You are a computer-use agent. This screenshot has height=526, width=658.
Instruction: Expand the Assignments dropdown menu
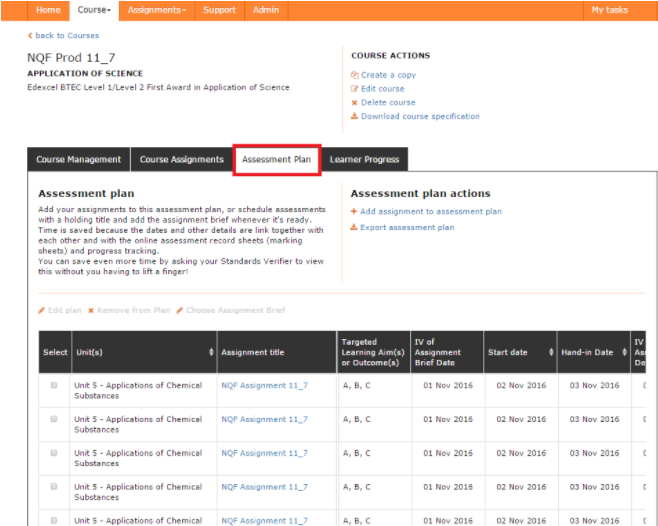tap(156, 10)
